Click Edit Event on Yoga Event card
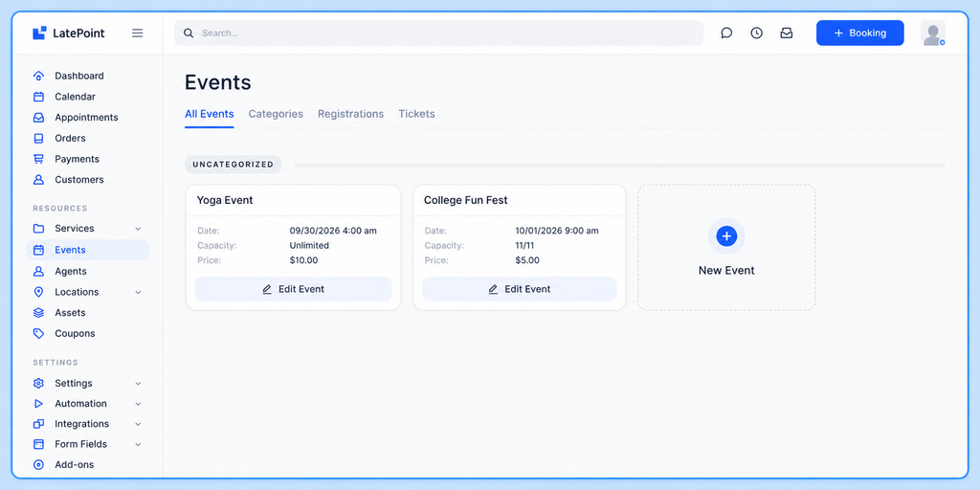 [293, 289]
